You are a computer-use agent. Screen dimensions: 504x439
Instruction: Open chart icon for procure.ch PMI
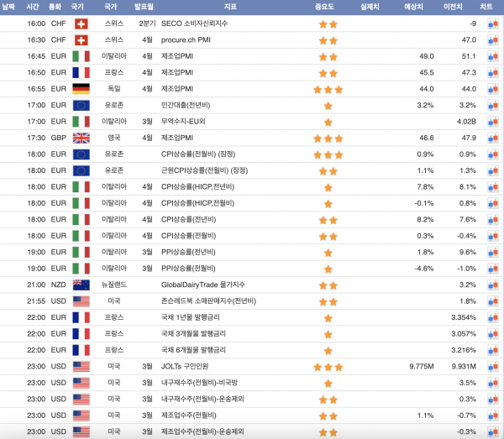click(493, 40)
